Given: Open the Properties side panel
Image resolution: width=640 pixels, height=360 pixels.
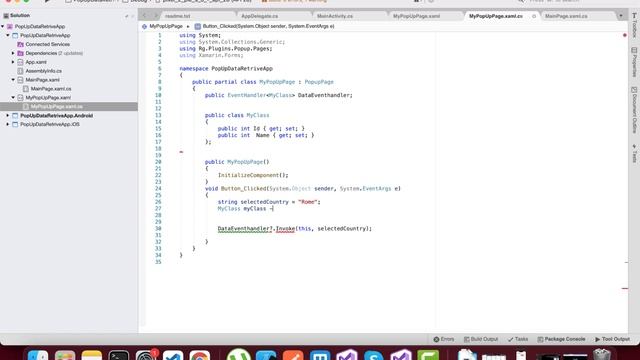Looking at the screenshot, I should tap(634, 62).
